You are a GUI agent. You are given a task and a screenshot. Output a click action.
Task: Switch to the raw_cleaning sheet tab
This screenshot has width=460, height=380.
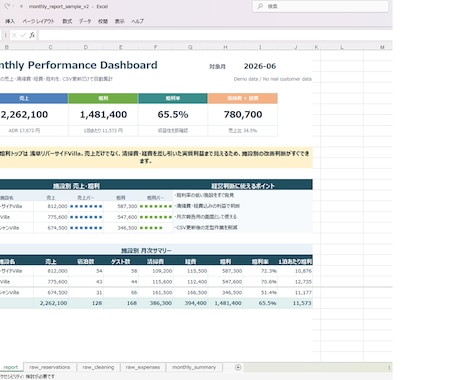coord(98,367)
